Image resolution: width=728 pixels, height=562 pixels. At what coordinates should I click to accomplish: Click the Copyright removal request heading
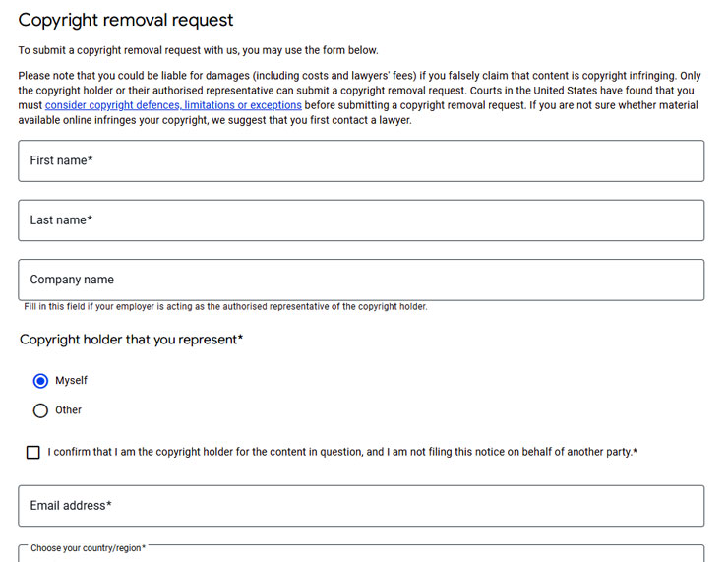click(126, 20)
